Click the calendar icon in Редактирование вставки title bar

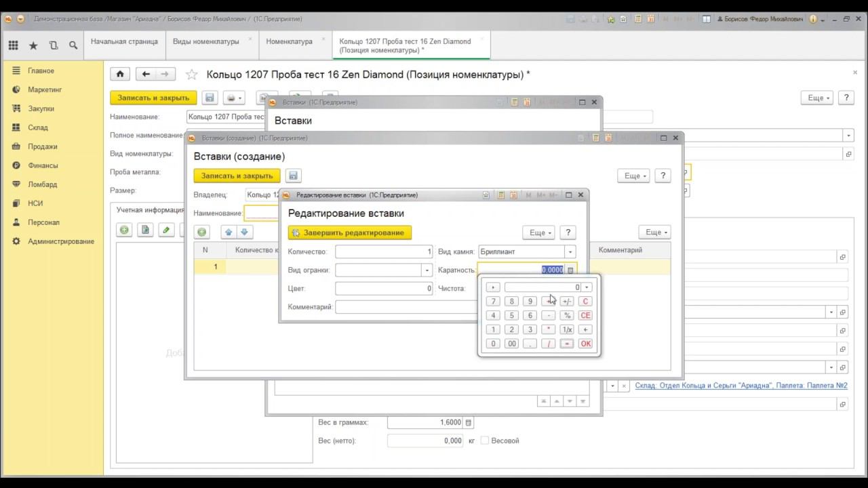point(514,195)
